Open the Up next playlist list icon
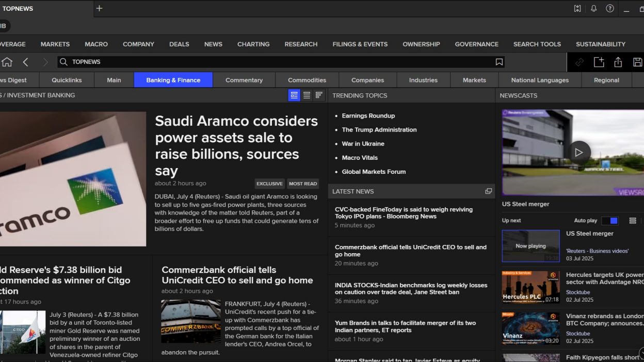This screenshot has width=644, height=362. (633, 221)
